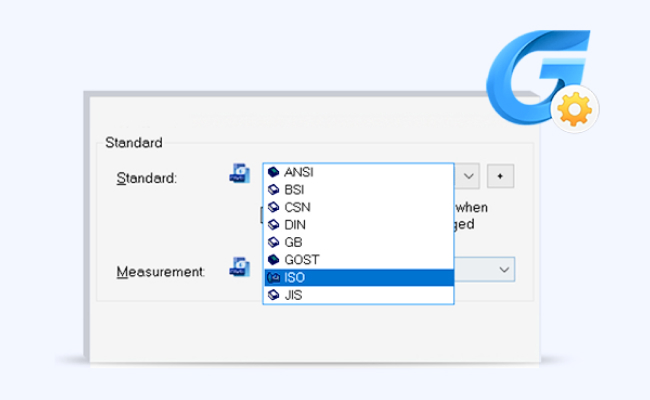Click the GOST standard icon in list
The width and height of the screenshot is (650, 400).
273,259
